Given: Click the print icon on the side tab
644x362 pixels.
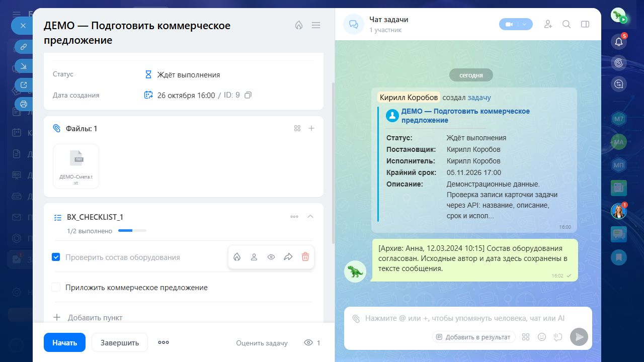Looking at the screenshot, I should pyautogui.click(x=23, y=104).
